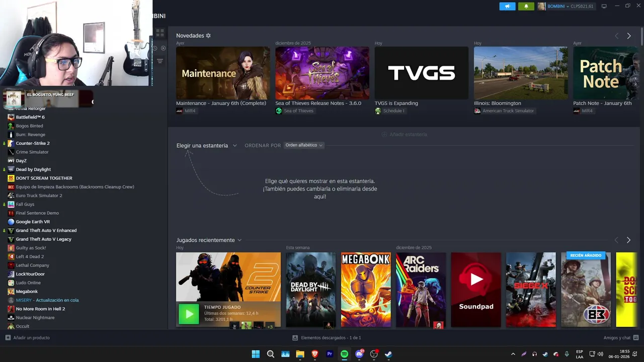
Task: Open Windows taskbar search
Action: 271,354
